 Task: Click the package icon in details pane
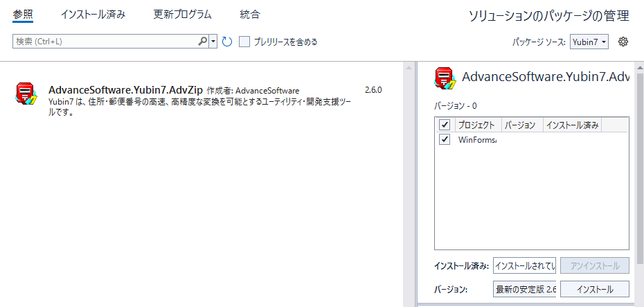click(x=445, y=78)
